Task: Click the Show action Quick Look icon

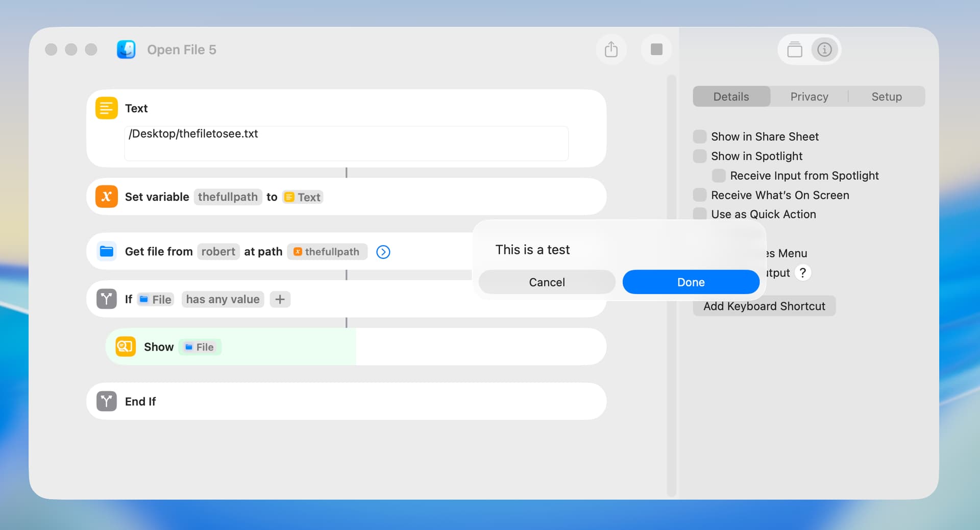Action: click(x=126, y=347)
